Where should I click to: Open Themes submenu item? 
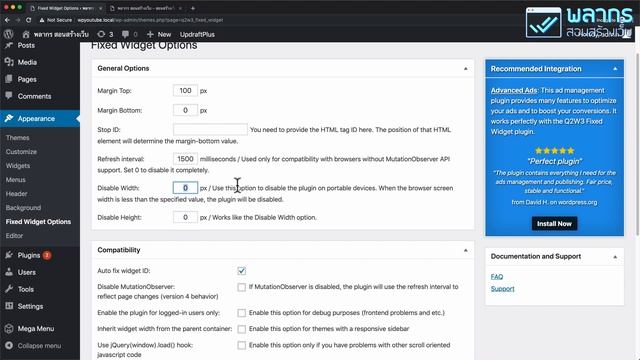pyautogui.click(x=18, y=138)
